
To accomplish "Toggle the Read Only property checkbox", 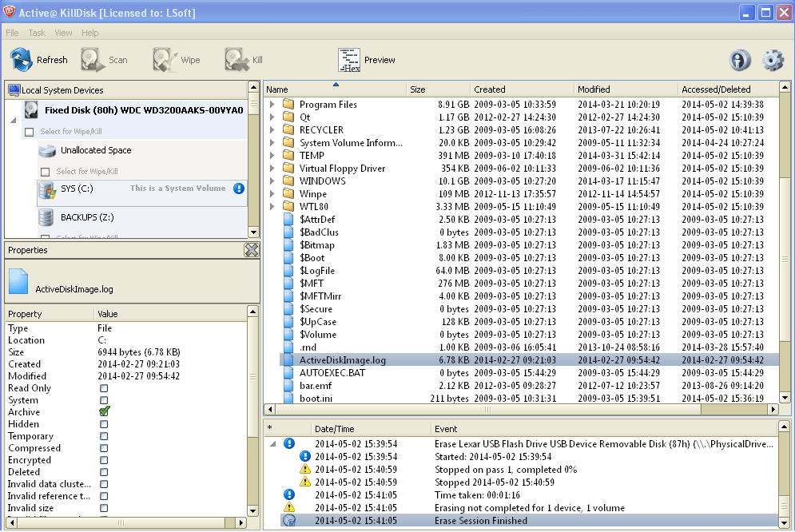I will (102, 388).
